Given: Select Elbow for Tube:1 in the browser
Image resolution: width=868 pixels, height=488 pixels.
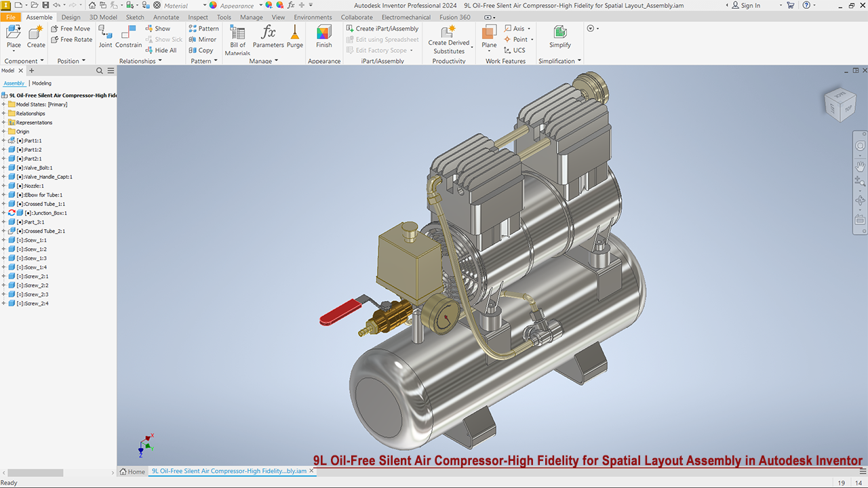Looking at the screenshot, I should click(39, 195).
